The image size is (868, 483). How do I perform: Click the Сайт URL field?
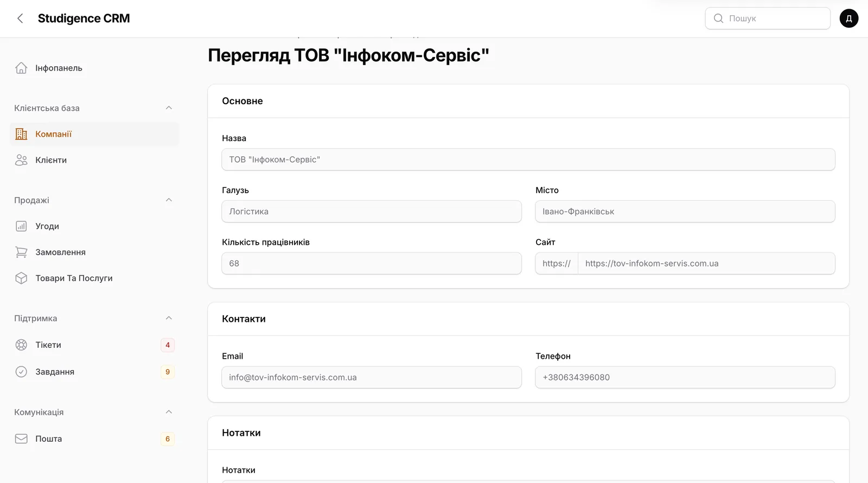[706, 263]
